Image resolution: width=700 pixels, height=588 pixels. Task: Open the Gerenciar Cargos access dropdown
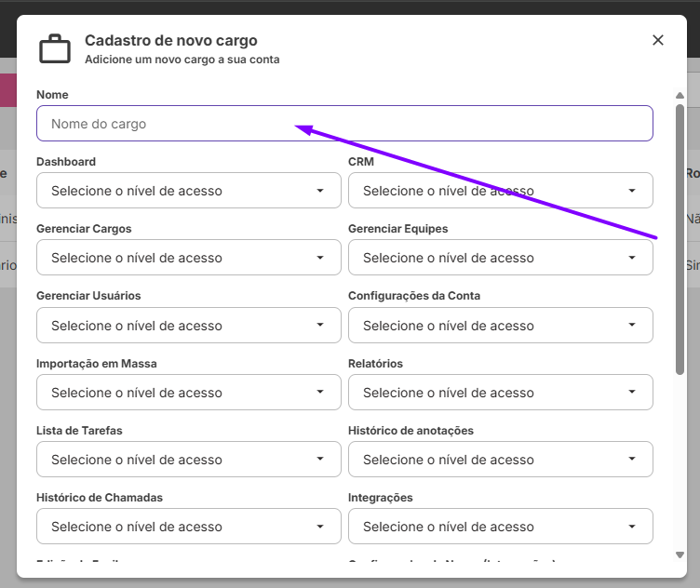click(x=189, y=258)
